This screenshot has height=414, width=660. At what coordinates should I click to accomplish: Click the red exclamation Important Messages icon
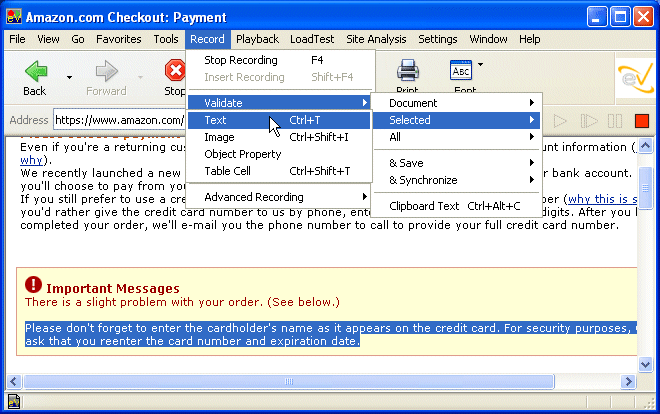(33, 285)
